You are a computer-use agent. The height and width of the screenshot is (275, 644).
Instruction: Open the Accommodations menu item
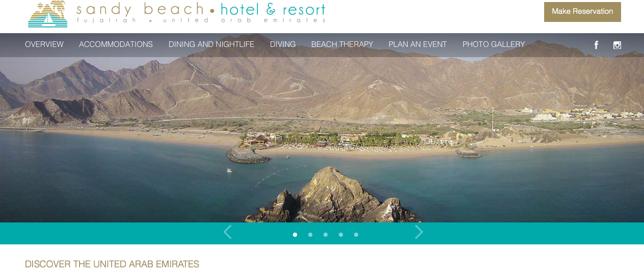coord(116,44)
